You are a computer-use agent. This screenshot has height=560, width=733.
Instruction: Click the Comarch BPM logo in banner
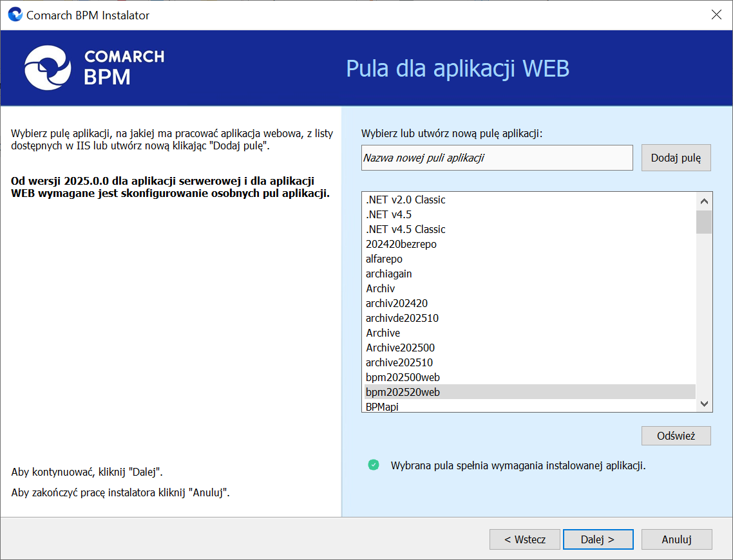click(95, 68)
